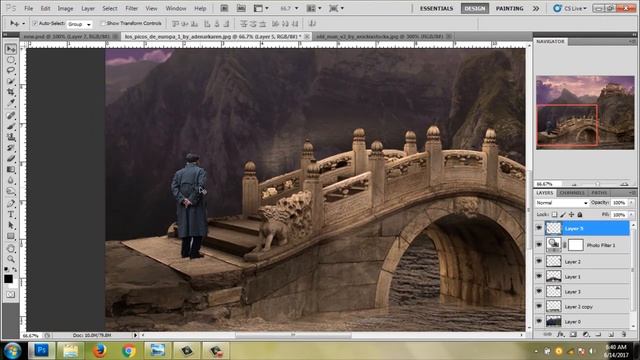Open the Image menu
The image size is (640, 360).
[x=65, y=8]
